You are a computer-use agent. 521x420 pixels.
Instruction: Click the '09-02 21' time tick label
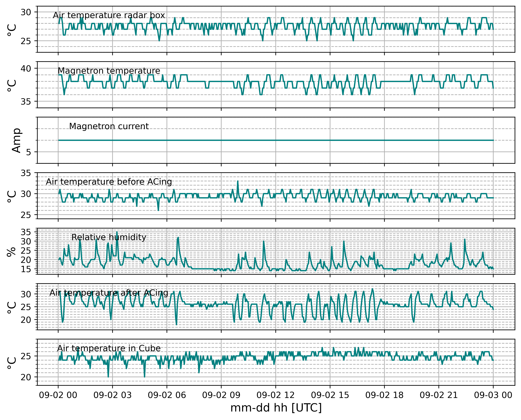pos(439,395)
